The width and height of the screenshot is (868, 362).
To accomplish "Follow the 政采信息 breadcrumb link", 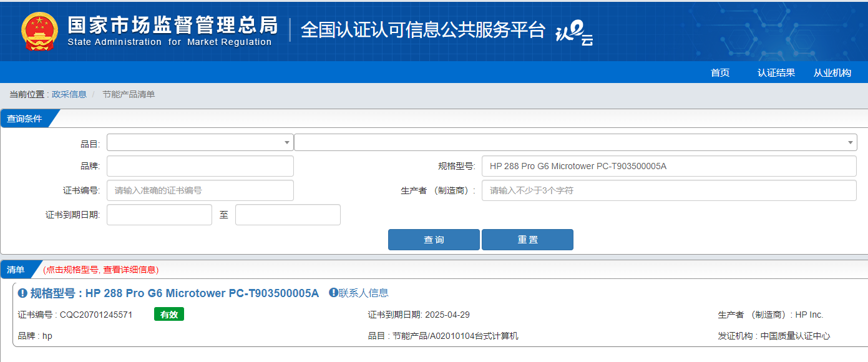I will [69, 94].
